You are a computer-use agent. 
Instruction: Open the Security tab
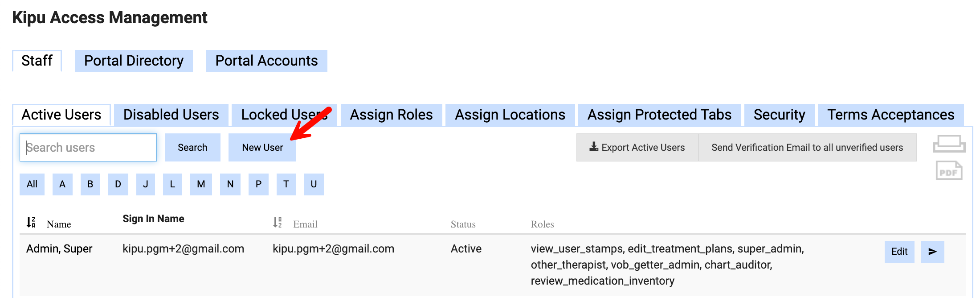(x=779, y=115)
